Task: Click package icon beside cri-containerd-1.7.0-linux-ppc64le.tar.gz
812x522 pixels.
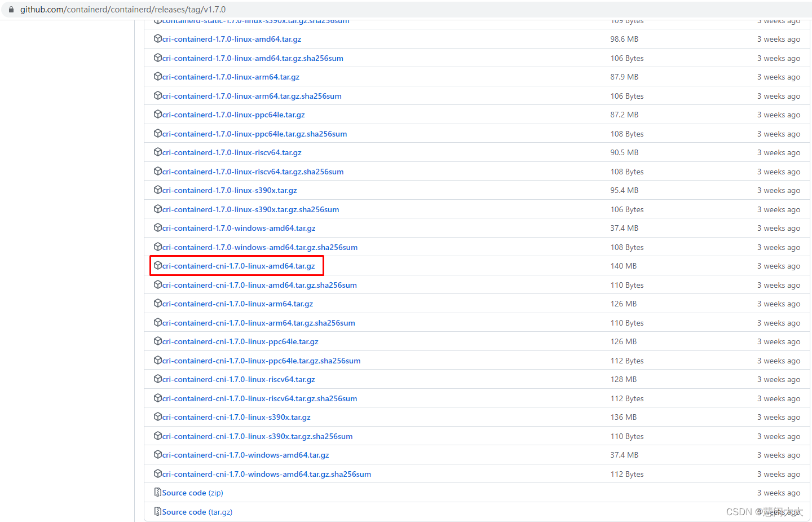Action: tap(158, 114)
